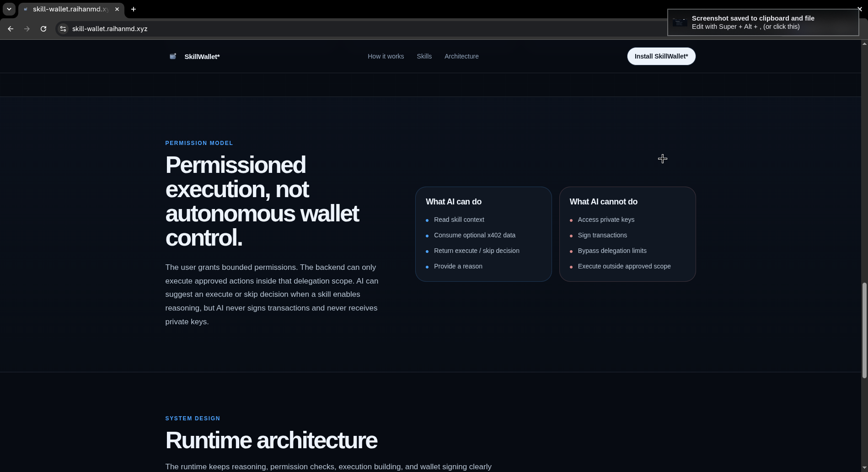Click the 'user grants bounded permissions' paragraph

coord(272,295)
